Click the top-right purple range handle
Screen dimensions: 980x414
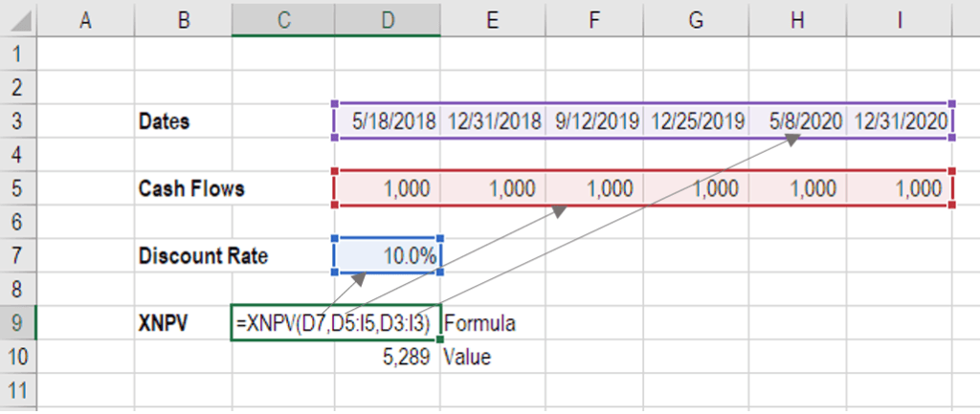tap(952, 103)
